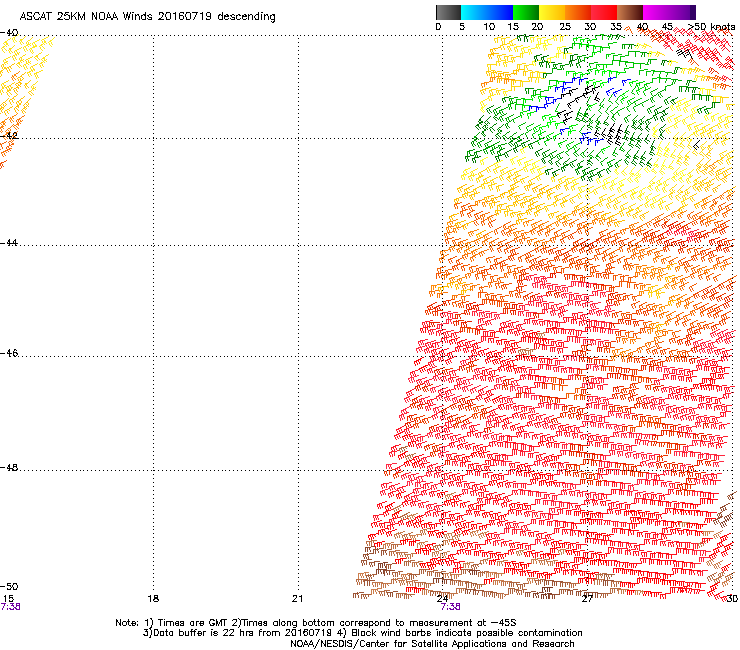Click the green 15-20 knots color bar segment
Screen dimensions: 740x650
526,12
